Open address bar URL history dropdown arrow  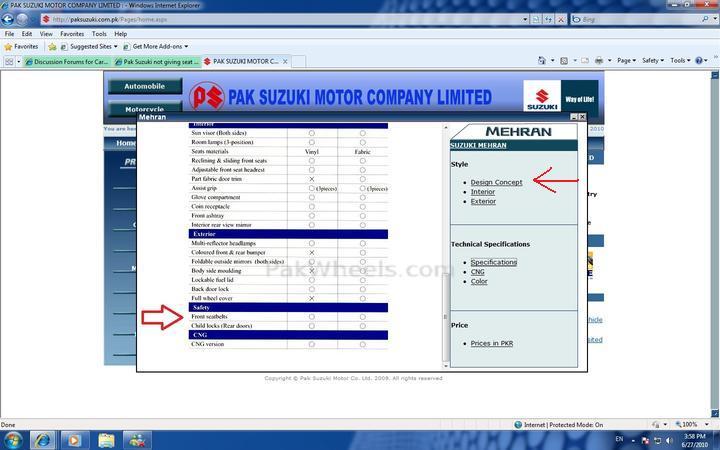[x=525, y=19]
